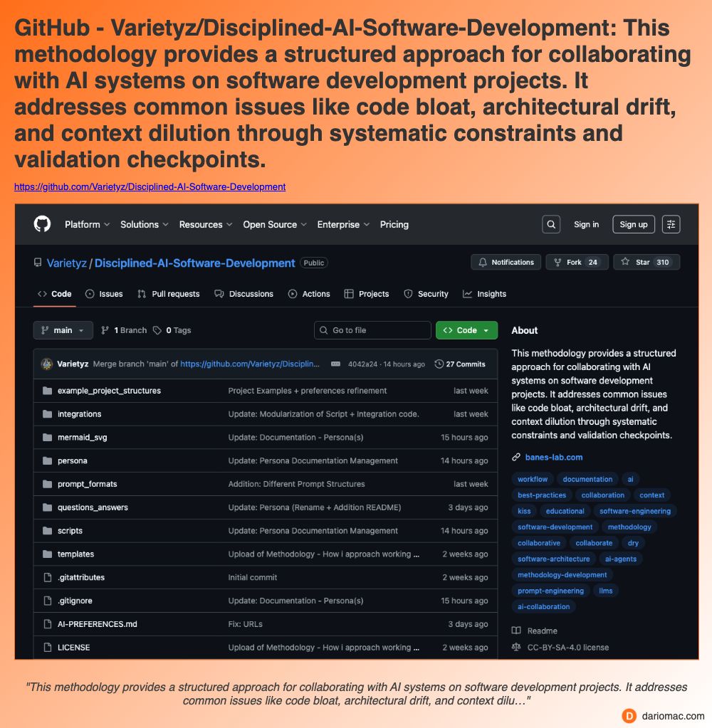Expand the Resources menu

(x=205, y=224)
